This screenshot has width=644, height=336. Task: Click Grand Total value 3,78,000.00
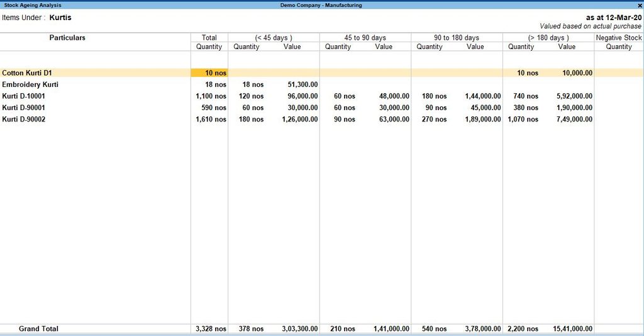pyautogui.click(x=483, y=328)
